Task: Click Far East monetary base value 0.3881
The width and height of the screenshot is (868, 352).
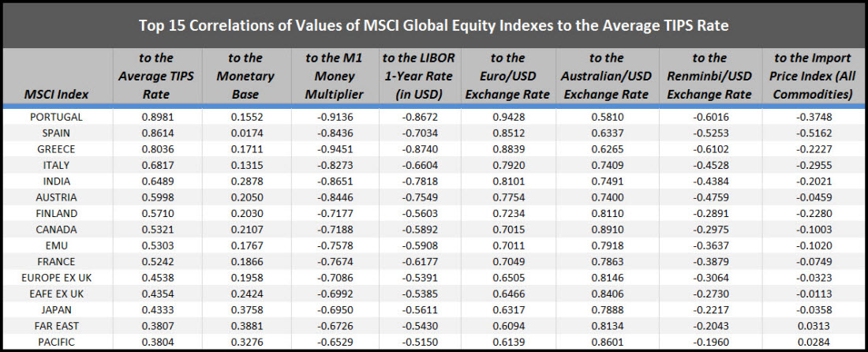Action: coord(245,326)
